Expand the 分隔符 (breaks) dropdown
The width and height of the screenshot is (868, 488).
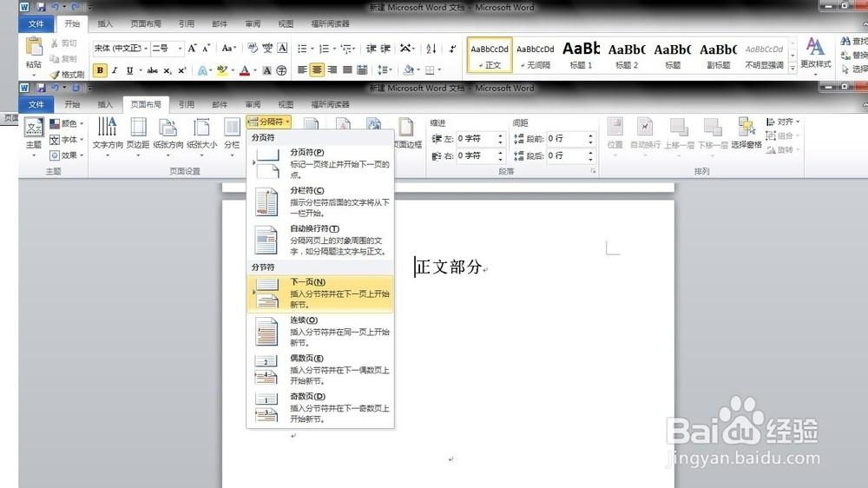268,122
